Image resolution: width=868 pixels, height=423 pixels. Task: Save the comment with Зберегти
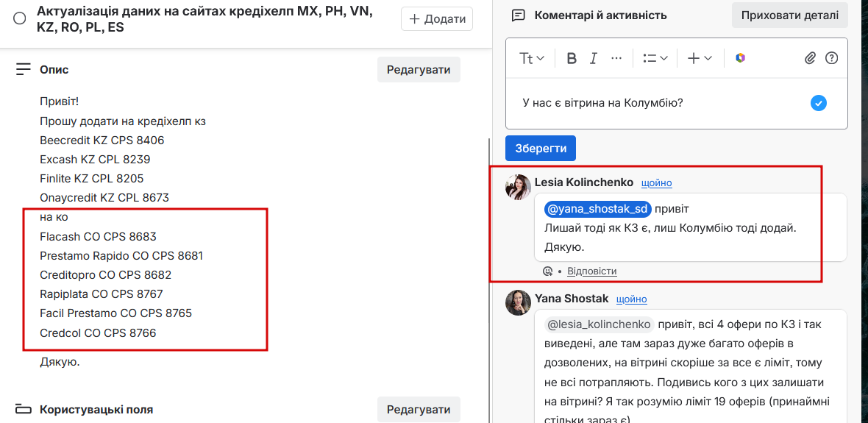(x=541, y=149)
